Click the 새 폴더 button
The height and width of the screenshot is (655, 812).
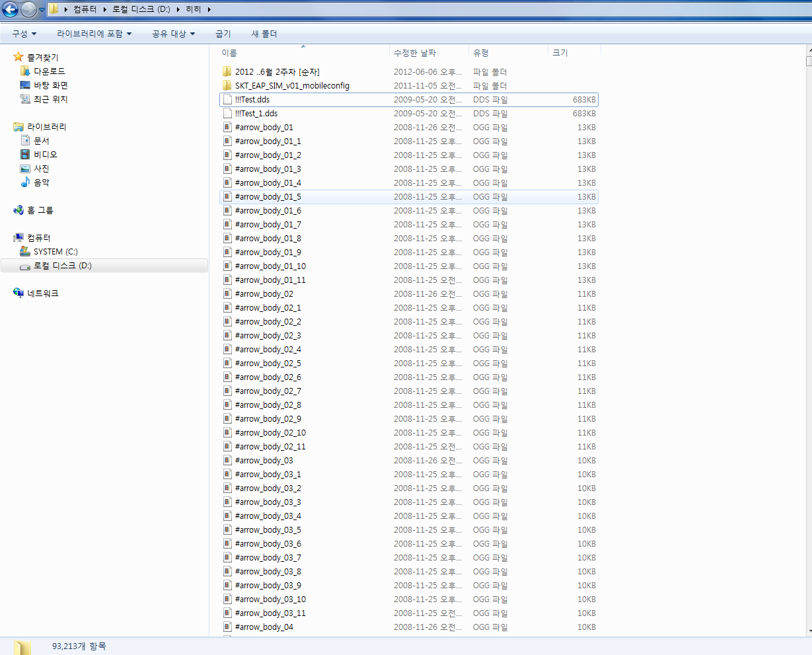click(x=264, y=34)
